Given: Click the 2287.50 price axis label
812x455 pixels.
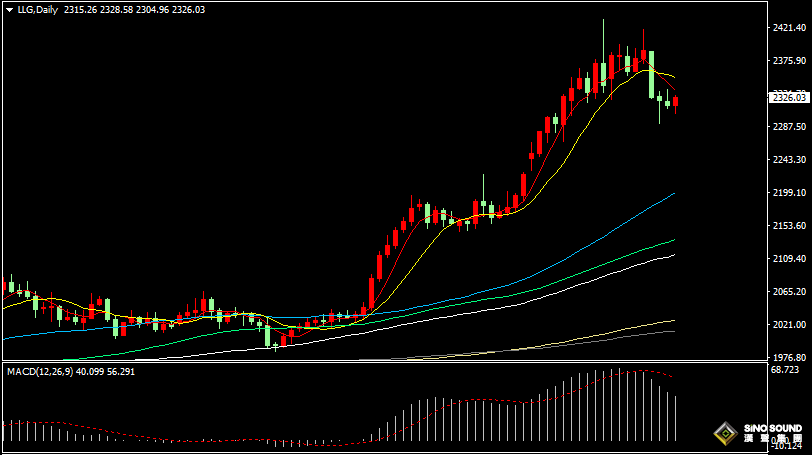Looking at the screenshot, I should [x=789, y=127].
